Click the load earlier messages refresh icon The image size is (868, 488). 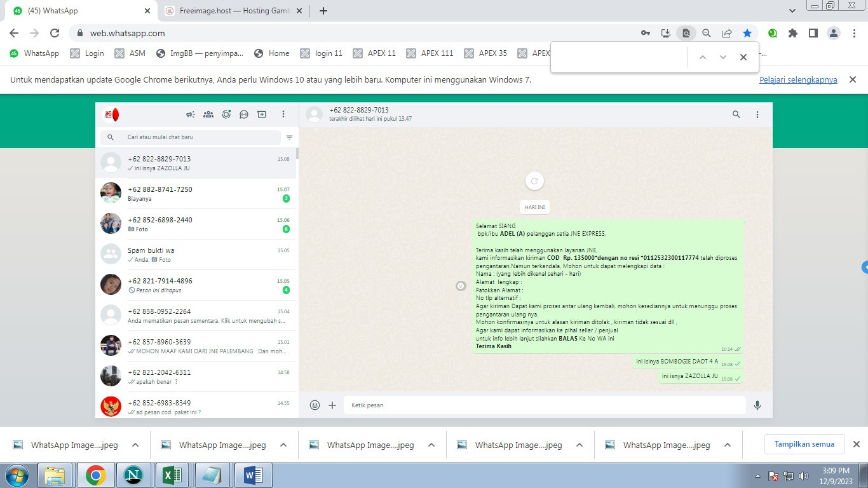click(534, 181)
